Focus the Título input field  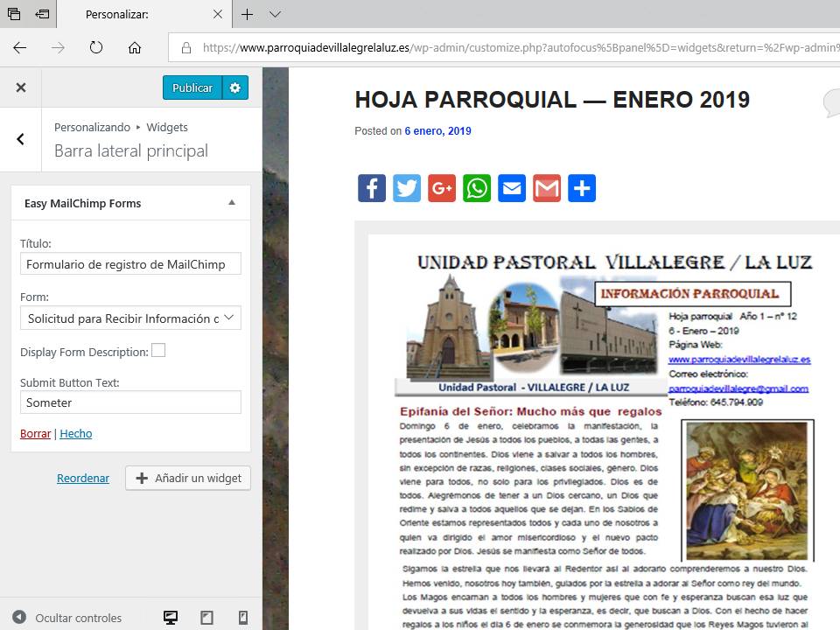pos(130,264)
